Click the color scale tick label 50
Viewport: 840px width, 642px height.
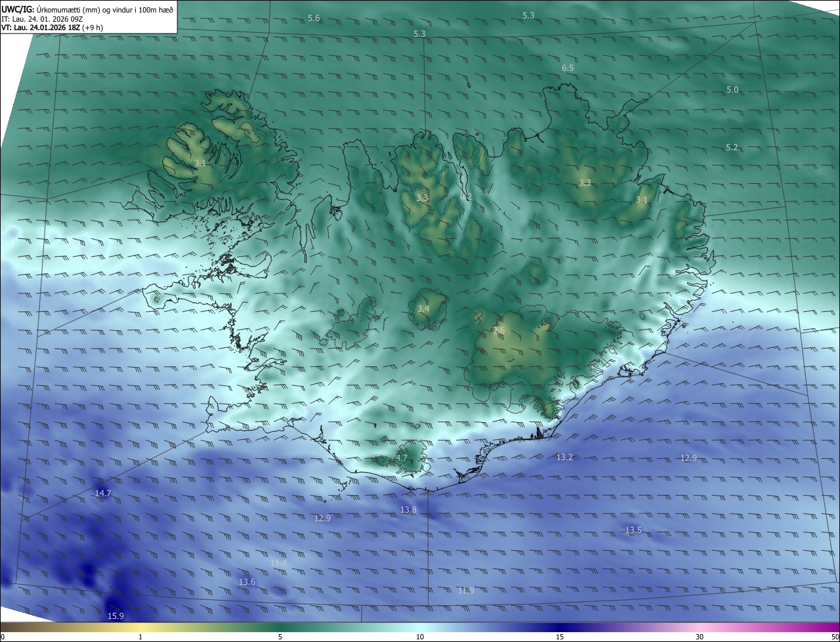tap(835, 637)
